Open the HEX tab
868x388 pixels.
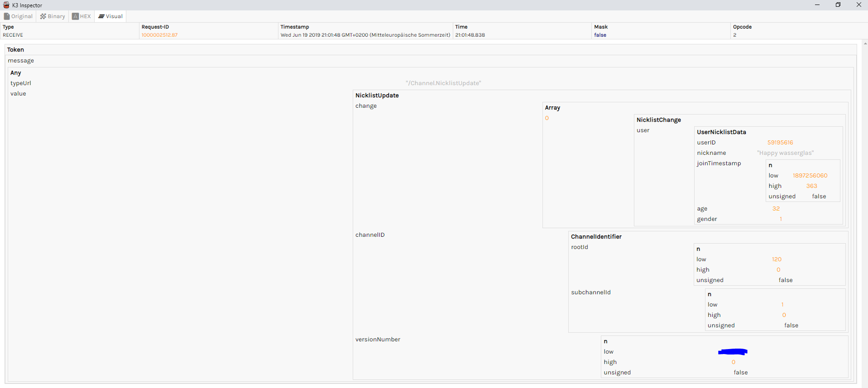(82, 16)
